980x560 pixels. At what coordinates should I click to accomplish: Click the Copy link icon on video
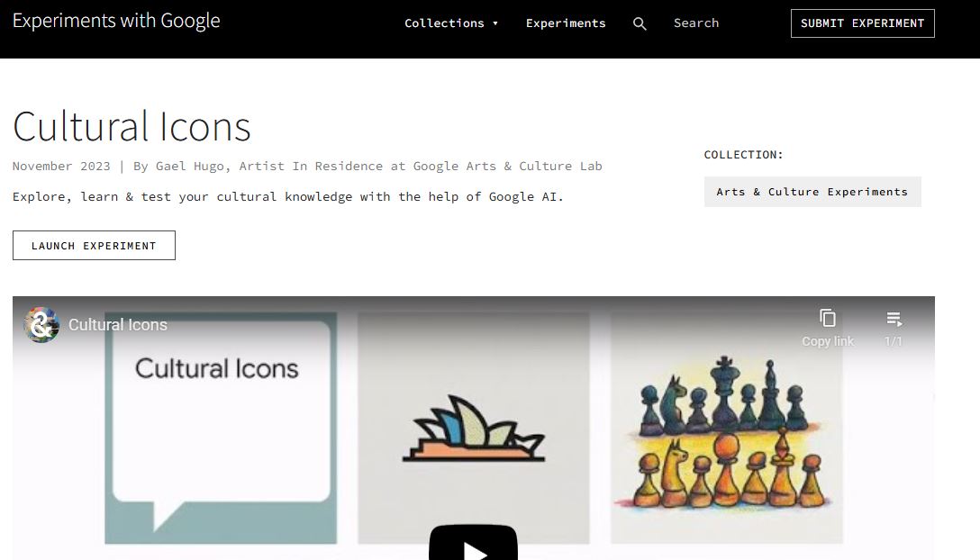click(827, 319)
